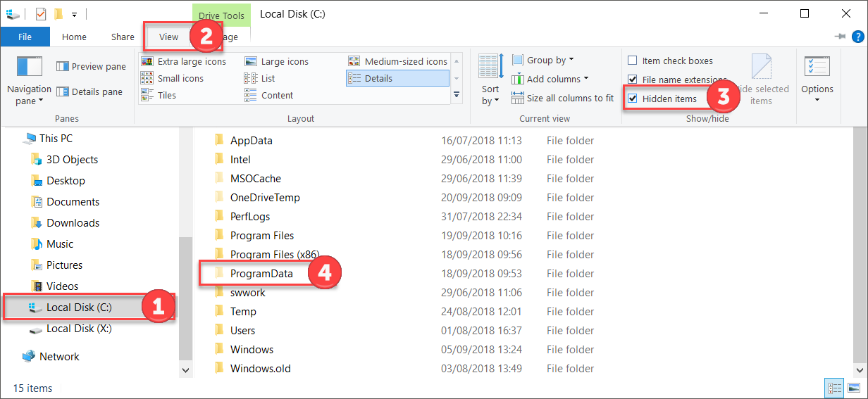Uncheck Hidden items checkbox
Screen dimensions: 868x399
pos(633,99)
